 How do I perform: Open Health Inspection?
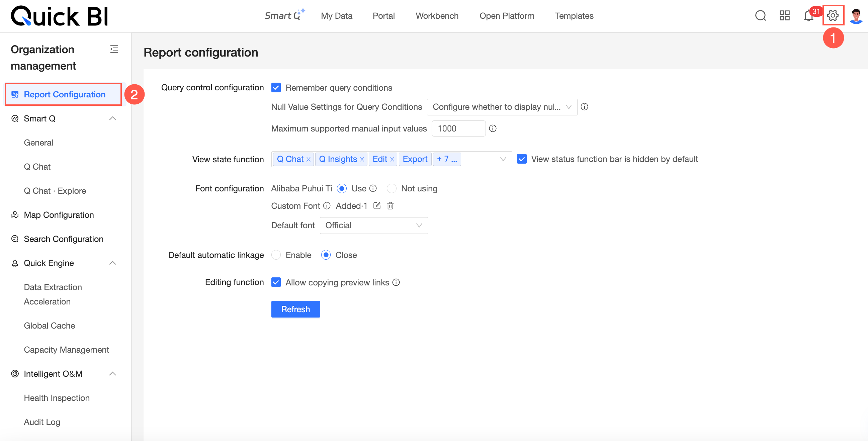coord(57,398)
